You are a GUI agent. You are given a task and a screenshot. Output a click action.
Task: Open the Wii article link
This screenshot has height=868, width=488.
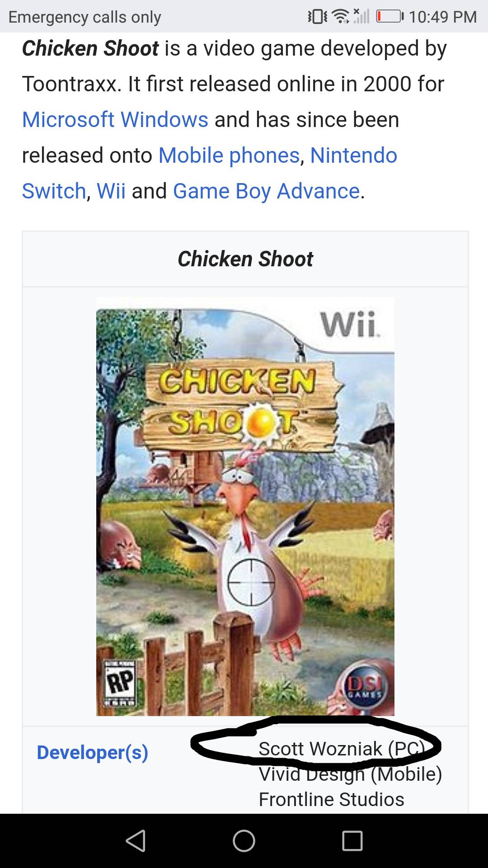click(x=111, y=191)
